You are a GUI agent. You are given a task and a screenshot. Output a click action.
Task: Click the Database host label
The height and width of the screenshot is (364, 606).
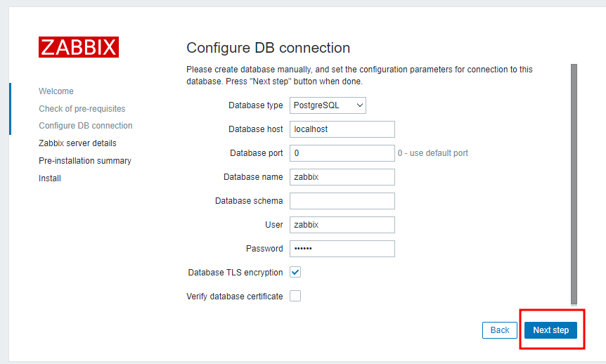tap(255, 129)
